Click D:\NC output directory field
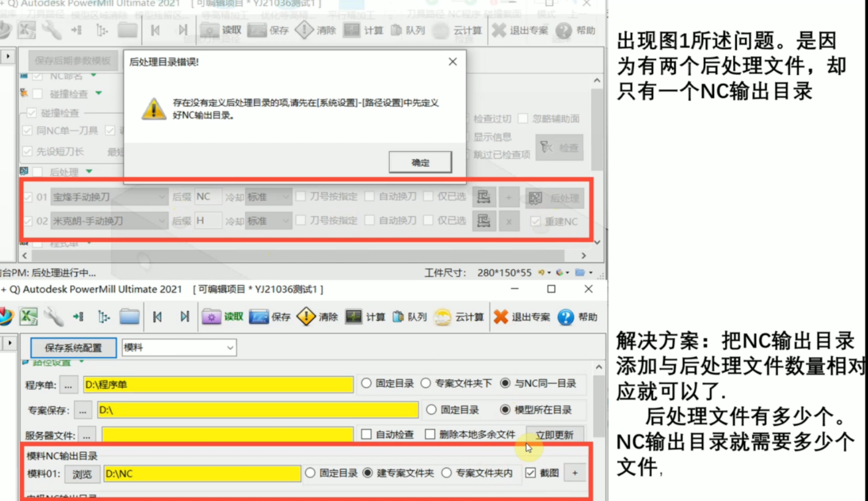Viewport: 868px width, 501px height. [x=202, y=474]
